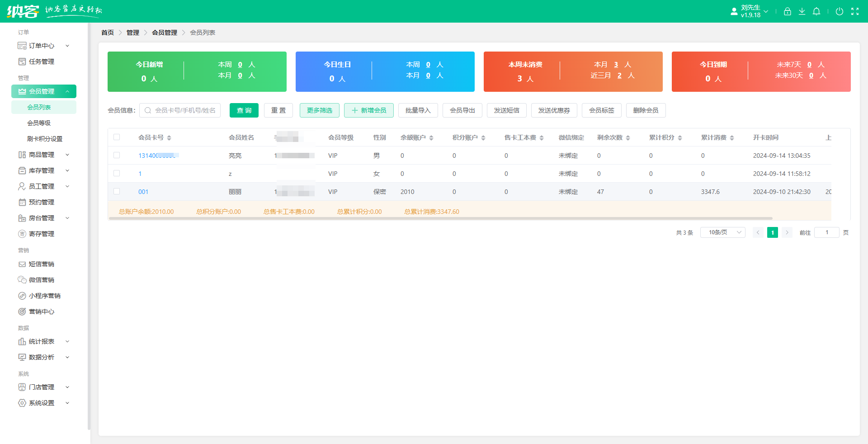The height and width of the screenshot is (444, 868).
Task: Click the lock screen icon in top bar
Action: click(x=787, y=11)
